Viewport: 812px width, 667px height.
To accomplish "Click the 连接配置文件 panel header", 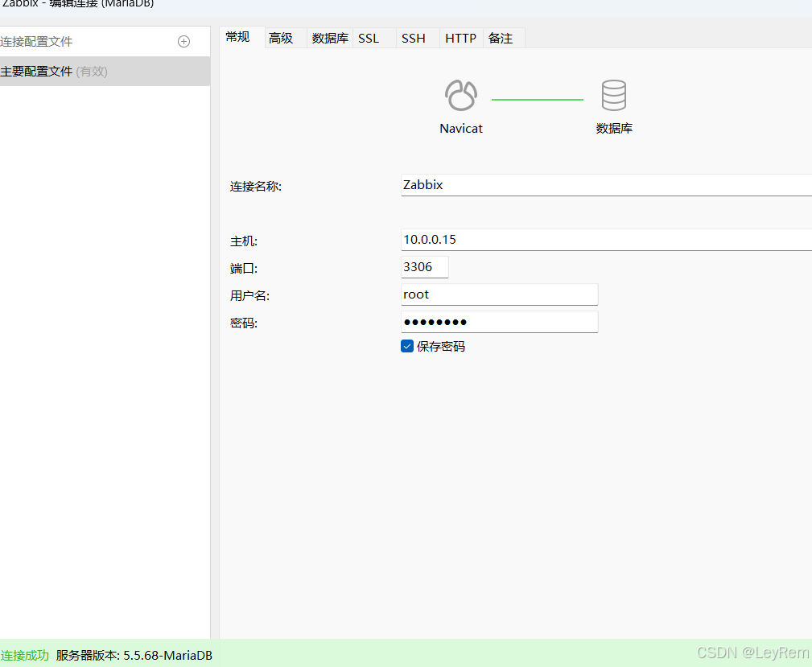I will tap(36, 41).
